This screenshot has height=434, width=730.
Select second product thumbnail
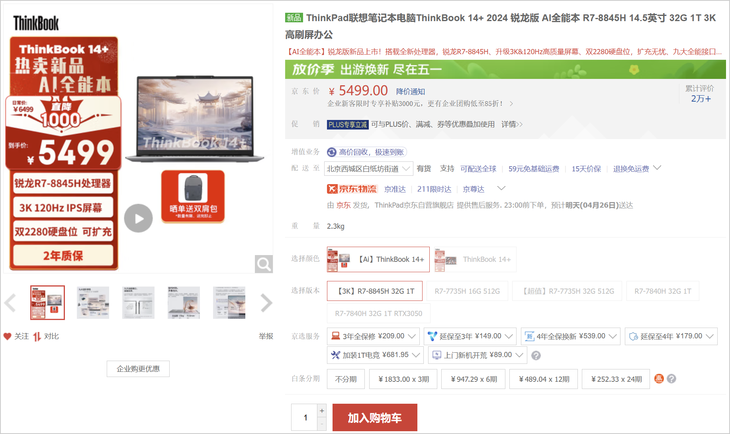[93, 303]
